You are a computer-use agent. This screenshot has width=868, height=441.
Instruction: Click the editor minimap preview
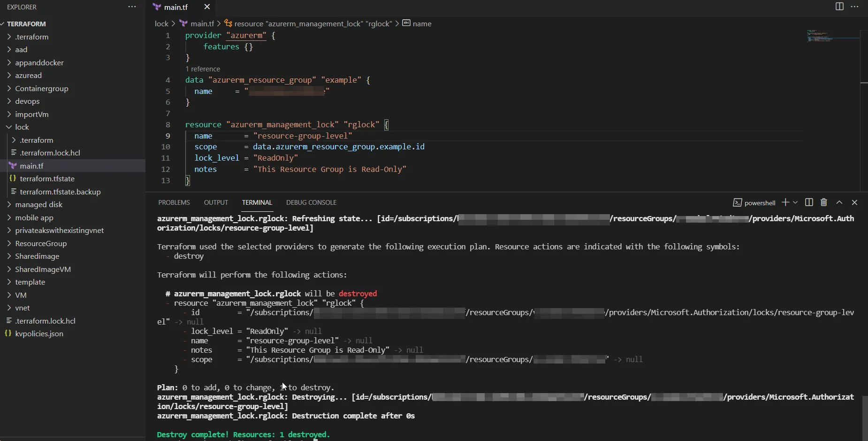833,36
